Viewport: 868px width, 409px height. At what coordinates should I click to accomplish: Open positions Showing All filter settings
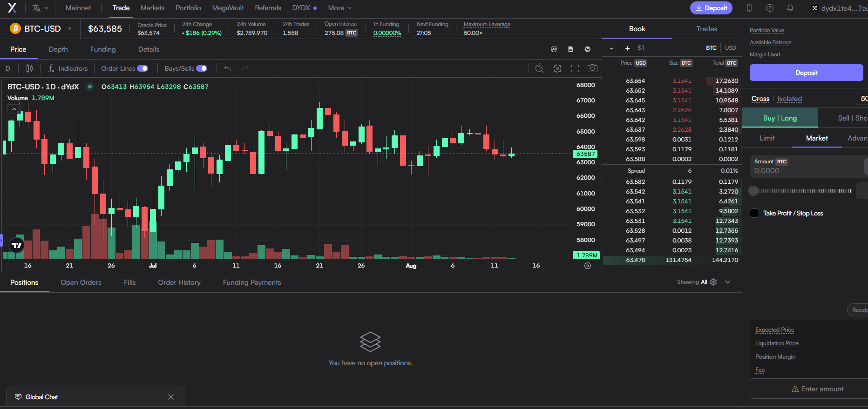coord(713,282)
